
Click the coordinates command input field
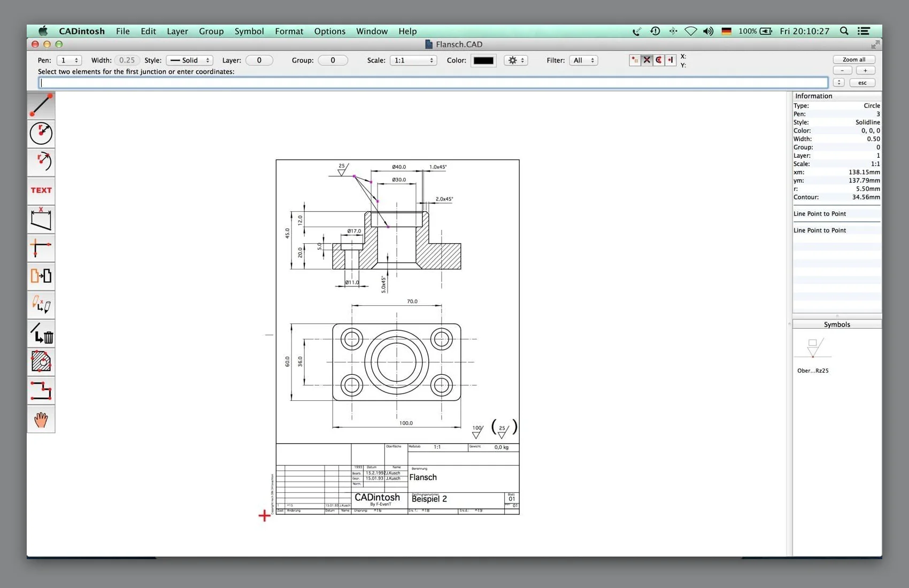pyautogui.click(x=433, y=82)
